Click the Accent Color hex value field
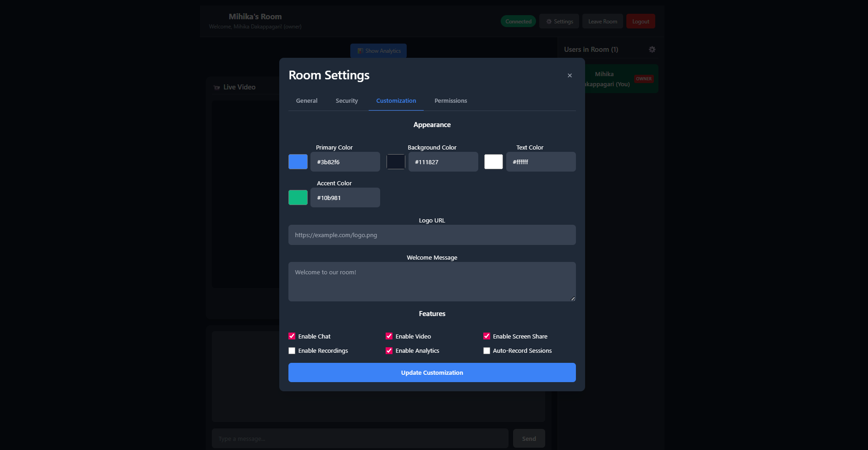 pyautogui.click(x=345, y=198)
